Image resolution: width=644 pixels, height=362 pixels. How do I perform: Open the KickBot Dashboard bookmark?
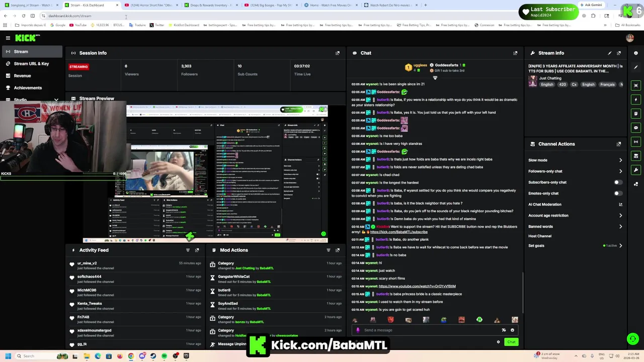pyautogui.click(x=184, y=25)
